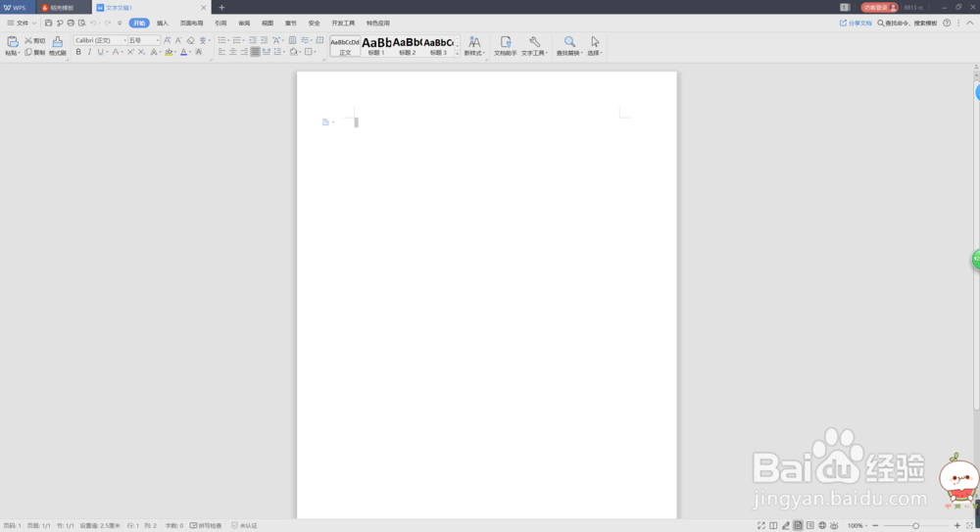
Task: Open the font size (五号) dropdown
Action: click(x=157, y=40)
